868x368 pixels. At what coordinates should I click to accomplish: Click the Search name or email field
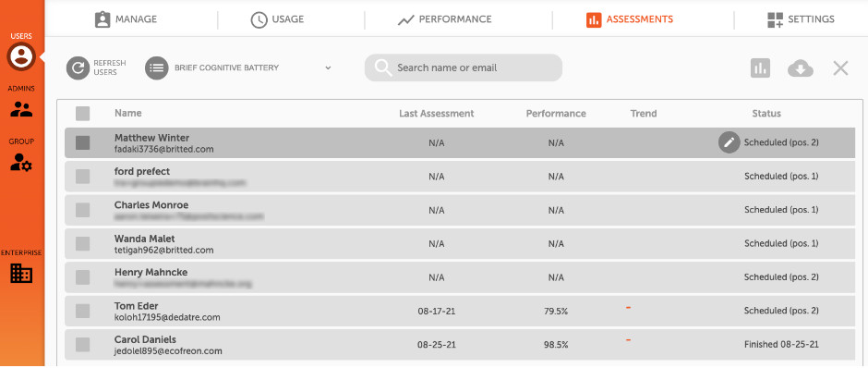click(x=464, y=67)
